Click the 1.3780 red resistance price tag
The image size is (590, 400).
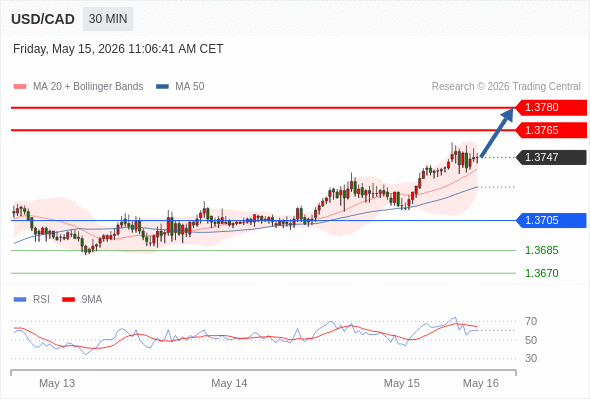coord(551,108)
